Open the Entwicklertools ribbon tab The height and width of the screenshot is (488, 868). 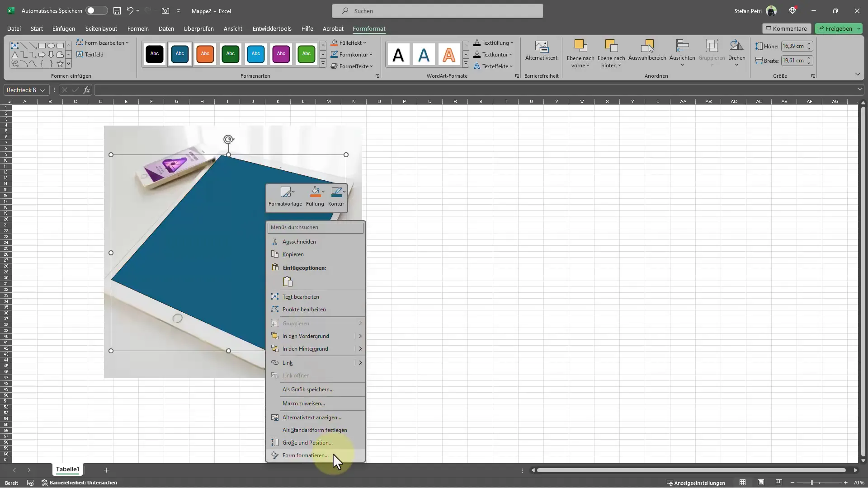pos(272,28)
